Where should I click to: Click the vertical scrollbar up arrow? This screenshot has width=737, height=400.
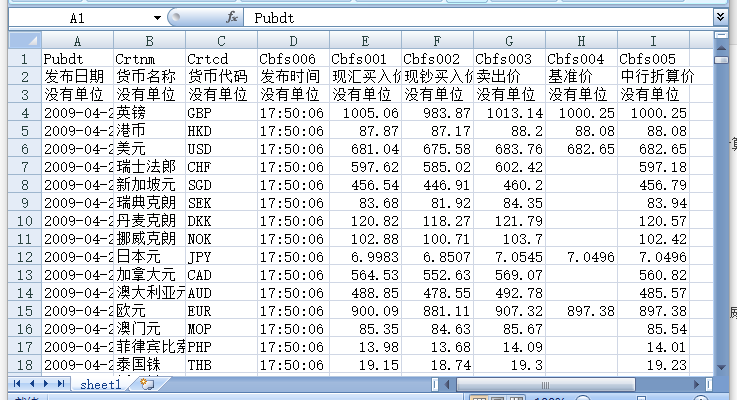pos(721,48)
